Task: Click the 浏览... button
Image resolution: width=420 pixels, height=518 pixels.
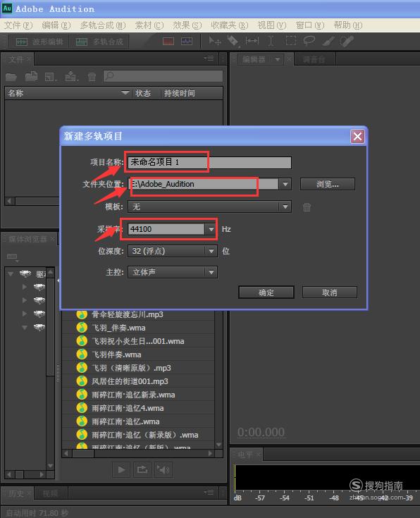Action: (x=328, y=184)
